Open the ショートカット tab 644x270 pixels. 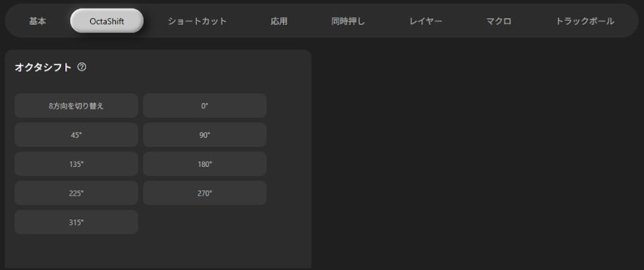coord(197,21)
